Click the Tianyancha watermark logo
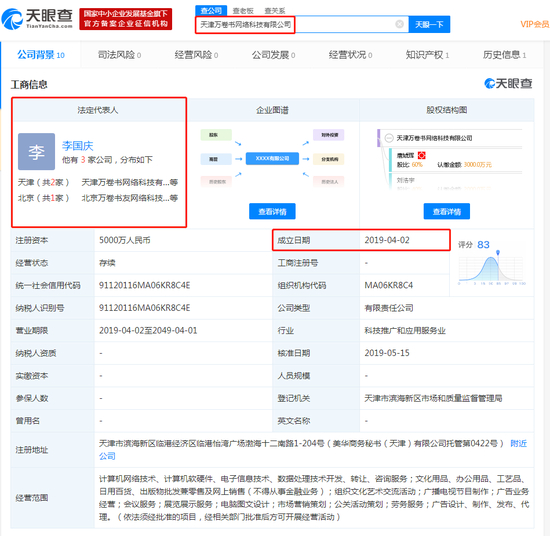Viewport: 550px width, 536px height. click(x=508, y=83)
